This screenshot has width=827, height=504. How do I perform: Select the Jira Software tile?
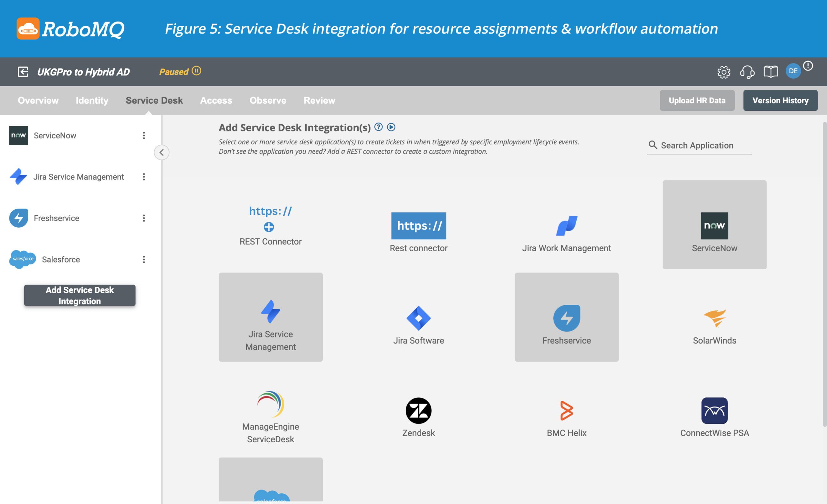click(419, 317)
